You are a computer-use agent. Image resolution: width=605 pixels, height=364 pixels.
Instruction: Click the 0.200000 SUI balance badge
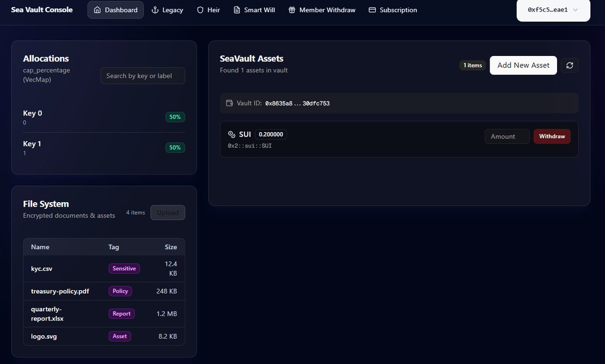[271, 135]
